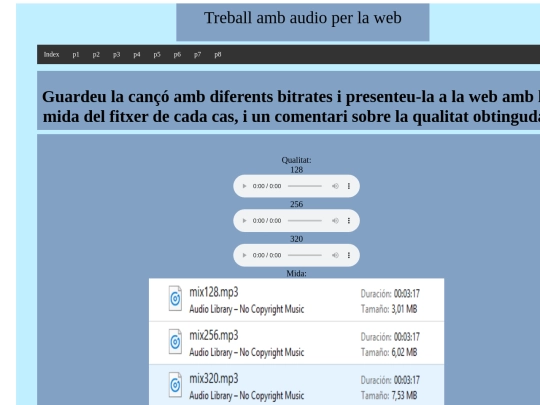The image size is (540, 405).
Task: Click the 'Qualitat:' label
Action: tap(296, 160)
